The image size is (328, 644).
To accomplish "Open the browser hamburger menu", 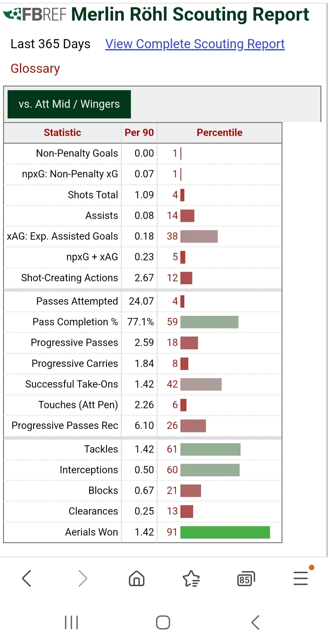I will click(301, 578).
